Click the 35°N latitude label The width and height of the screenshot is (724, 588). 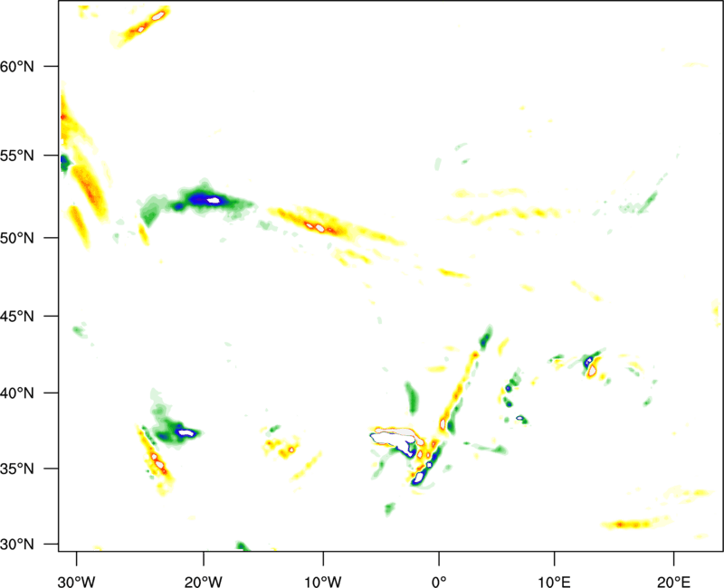click(17, 469)
